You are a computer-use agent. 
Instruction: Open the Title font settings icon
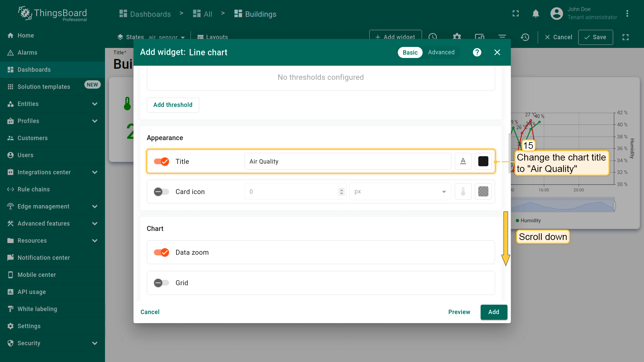pyautogui.click(x=463, y=161)
